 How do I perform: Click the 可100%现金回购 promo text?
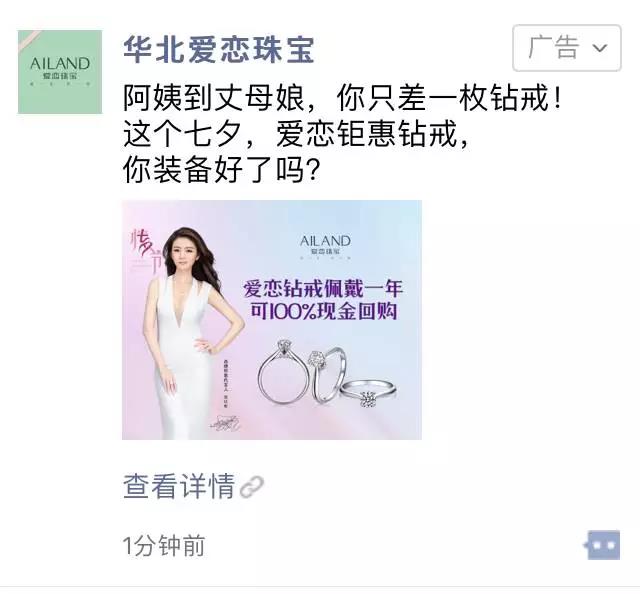323,311
